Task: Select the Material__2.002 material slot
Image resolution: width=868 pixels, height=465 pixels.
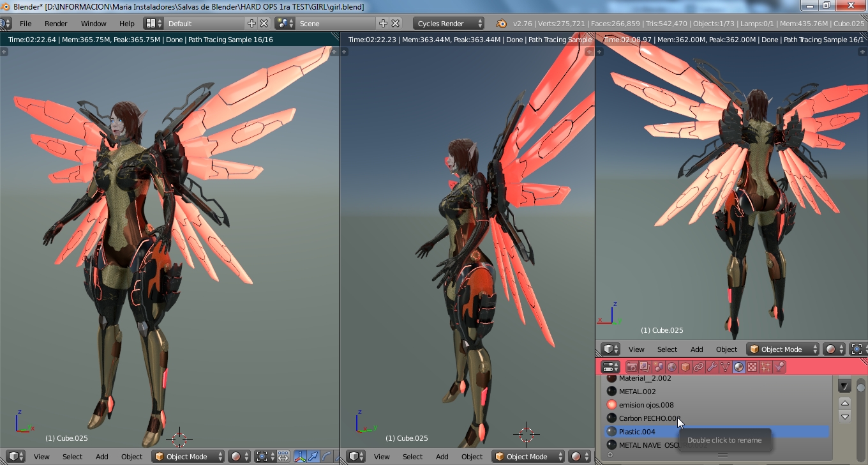Action: [717, 378]
